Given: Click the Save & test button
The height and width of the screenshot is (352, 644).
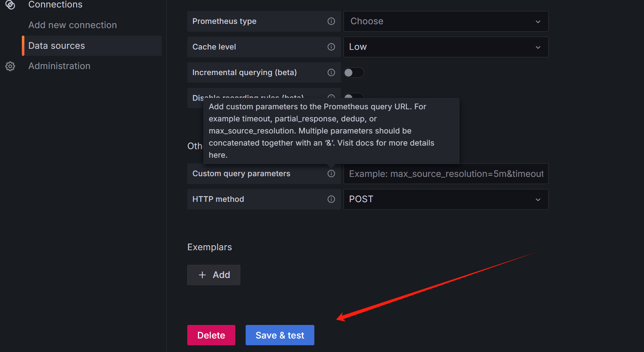Looking at the screenshot, I should tap(280, 335).
